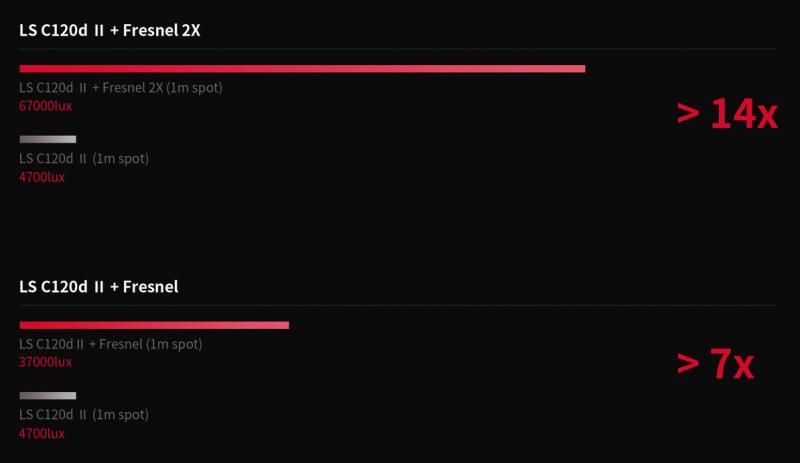Screen dimensions: 800x463
Task: Click the gray bar in the bottom chart
Action: (x=48, y=396)
